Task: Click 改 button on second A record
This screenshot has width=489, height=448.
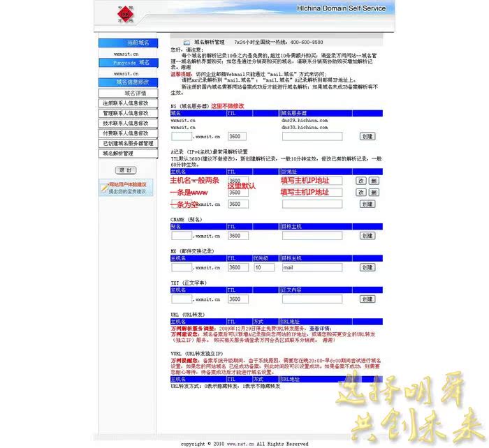Action: (361, 193)
